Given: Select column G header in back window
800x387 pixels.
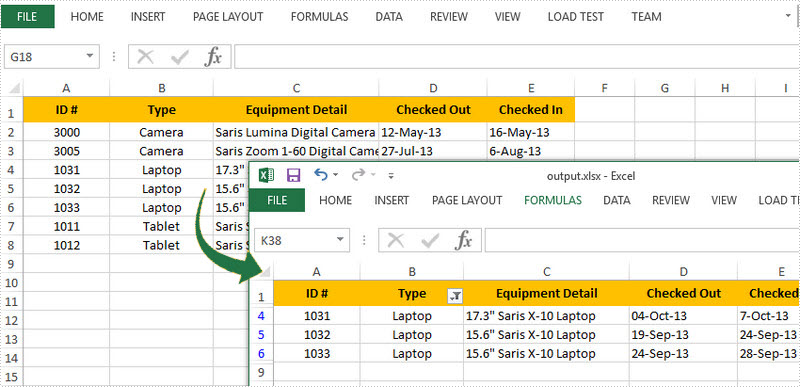Looking at the screenshot, I should tap(664, 88).
